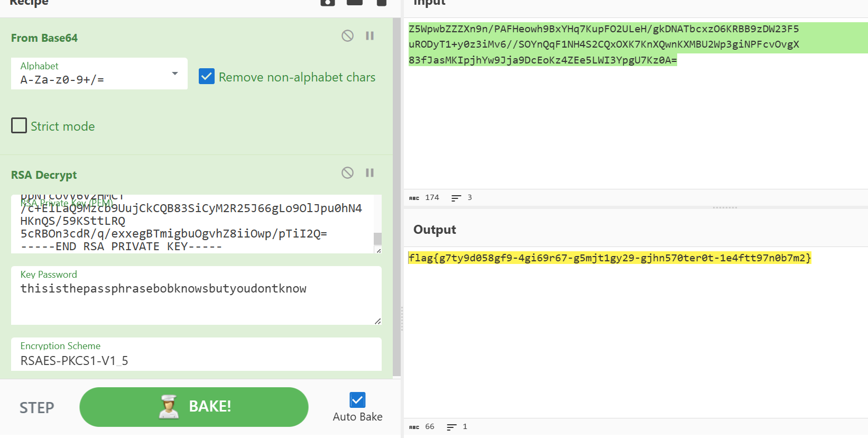Image resolution: width=868 pixels, height=438 pixels.
Task: Disable the RSA Decrypt operation
Action: click(x=347, y=173)
